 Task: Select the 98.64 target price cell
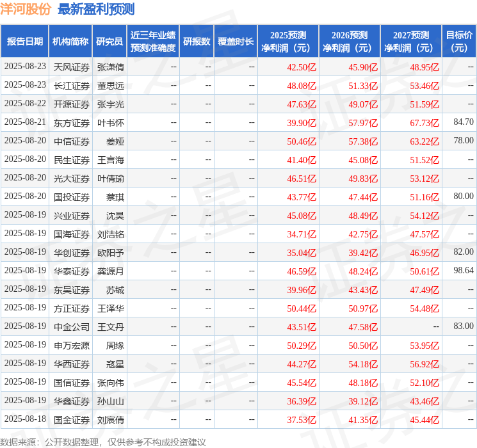click(x=463, y=271)
